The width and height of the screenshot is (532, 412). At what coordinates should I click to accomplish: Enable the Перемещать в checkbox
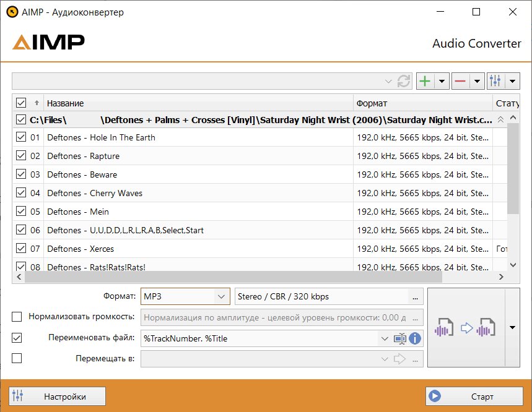(x=17, y=358)
